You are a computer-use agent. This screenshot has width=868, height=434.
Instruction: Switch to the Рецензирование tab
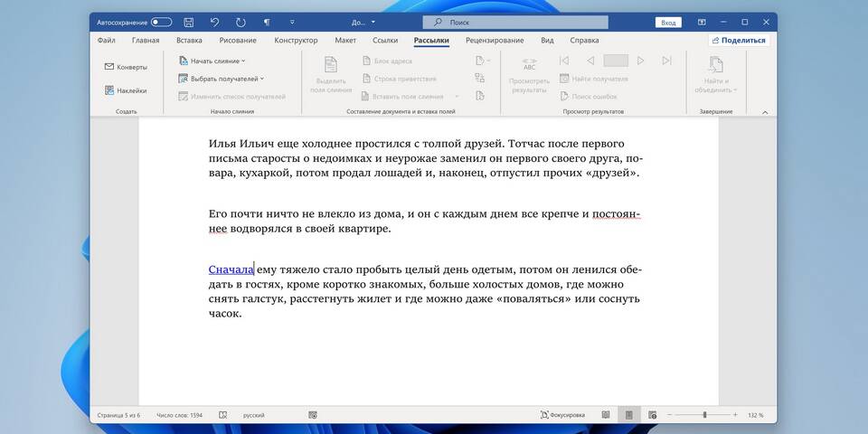[x=495, y=41]
